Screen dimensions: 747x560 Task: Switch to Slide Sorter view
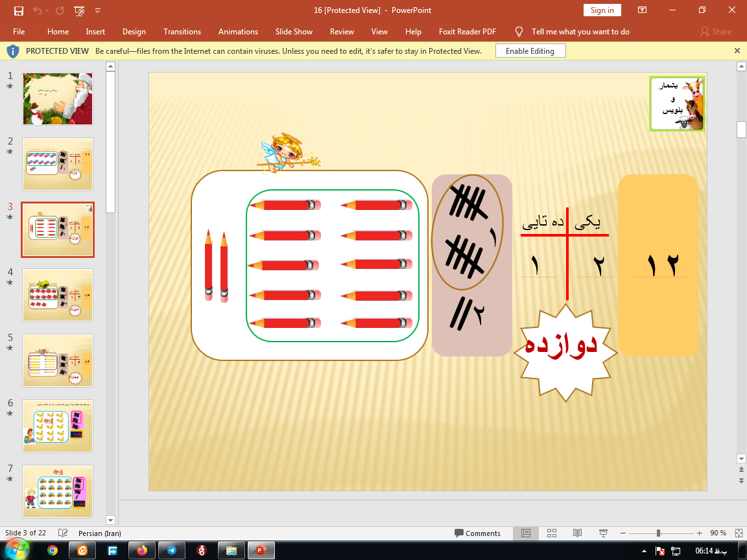coord(552,533)
